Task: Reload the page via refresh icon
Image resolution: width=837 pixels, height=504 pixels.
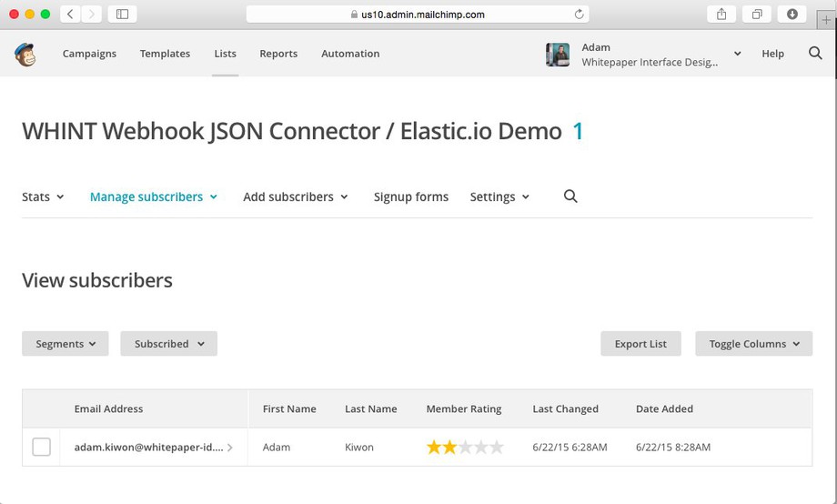Action: click(x=579, y=15)
